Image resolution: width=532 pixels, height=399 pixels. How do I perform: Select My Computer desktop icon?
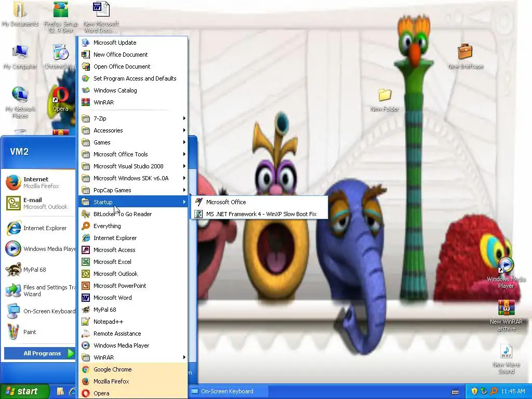tap(20, 57)
